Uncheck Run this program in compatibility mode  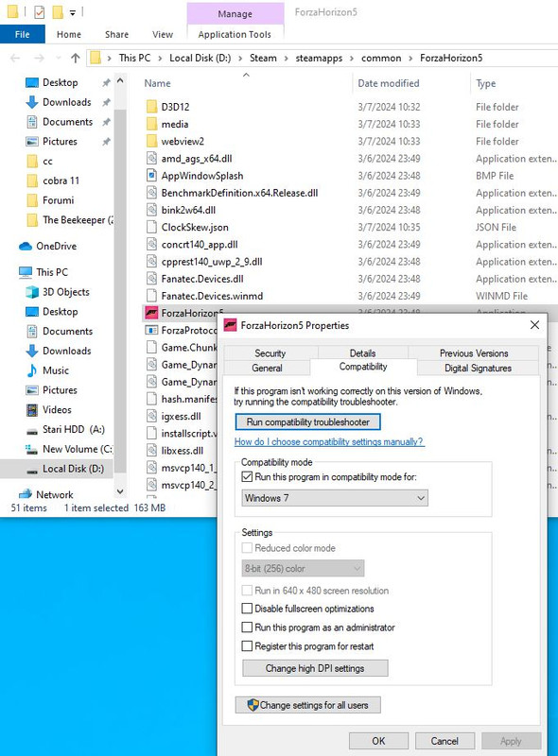pyautogui.click(x=247, y=477)
